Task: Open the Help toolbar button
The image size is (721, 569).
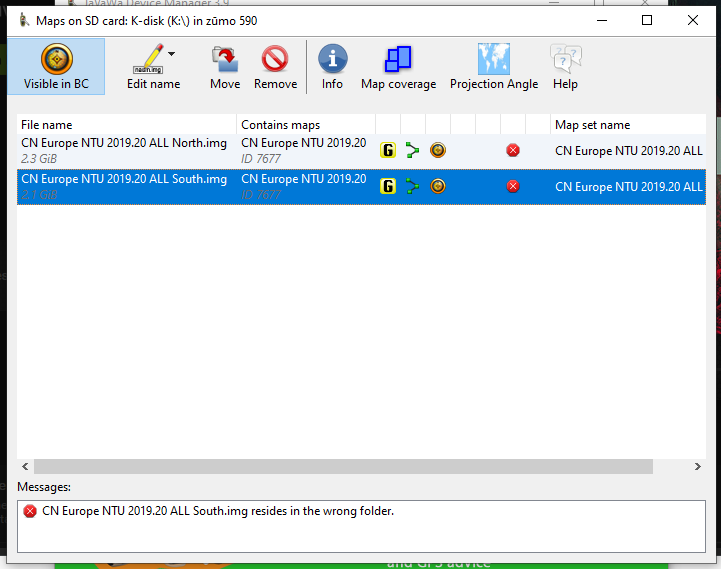Action: [565, 67]
